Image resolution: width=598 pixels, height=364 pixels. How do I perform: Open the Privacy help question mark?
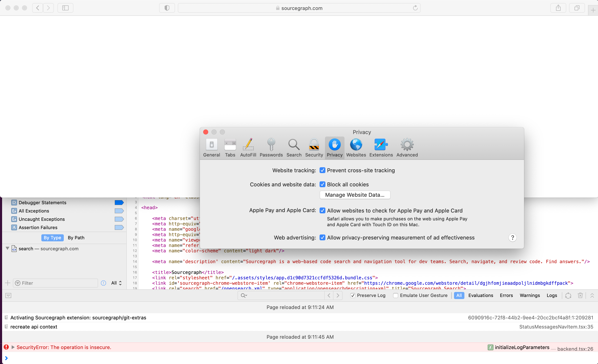[x=512, y=237]
